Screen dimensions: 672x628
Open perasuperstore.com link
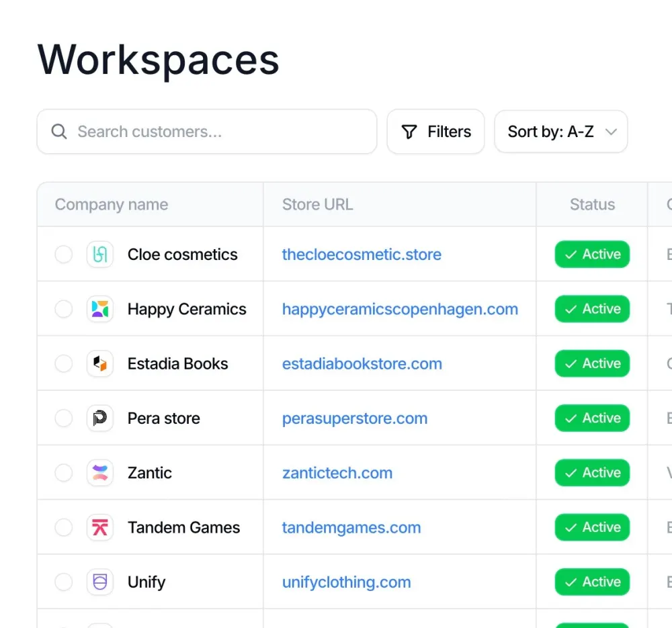[x=355, y=418]
